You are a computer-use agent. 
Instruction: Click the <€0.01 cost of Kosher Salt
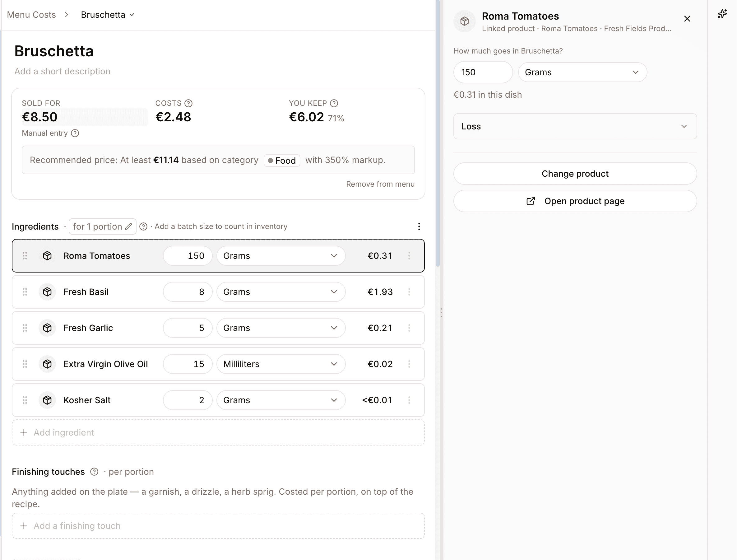coord(377,400)
